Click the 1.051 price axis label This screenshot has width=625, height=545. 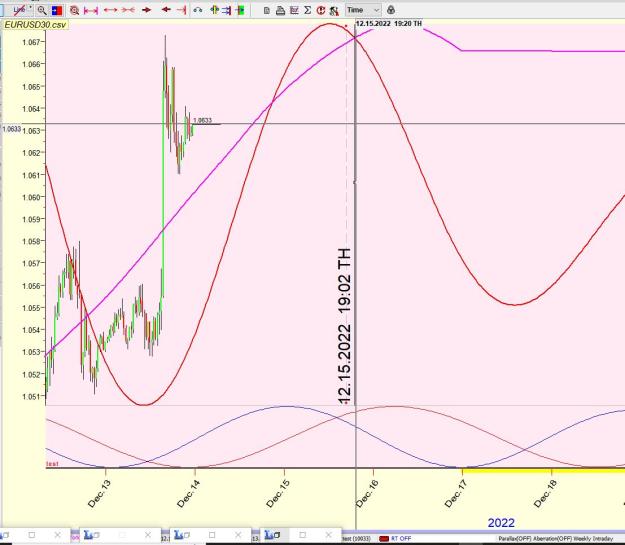click(31, 396)
